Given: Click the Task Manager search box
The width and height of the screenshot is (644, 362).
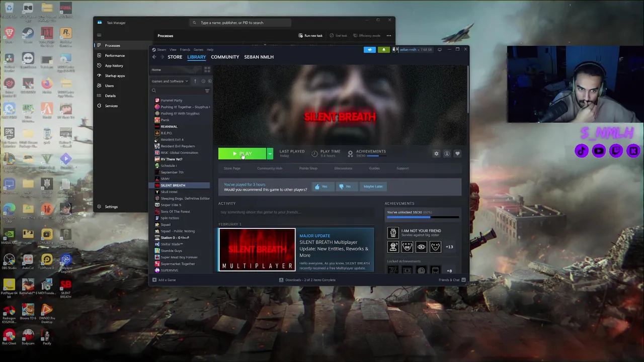Looking at the screenshot, I should point(240,23).
